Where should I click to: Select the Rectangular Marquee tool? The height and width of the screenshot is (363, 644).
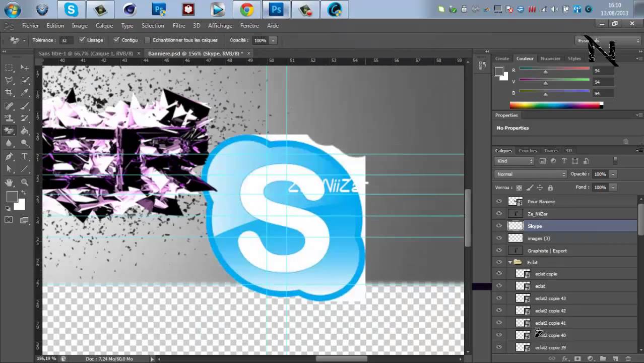click(x=9, y=67)
